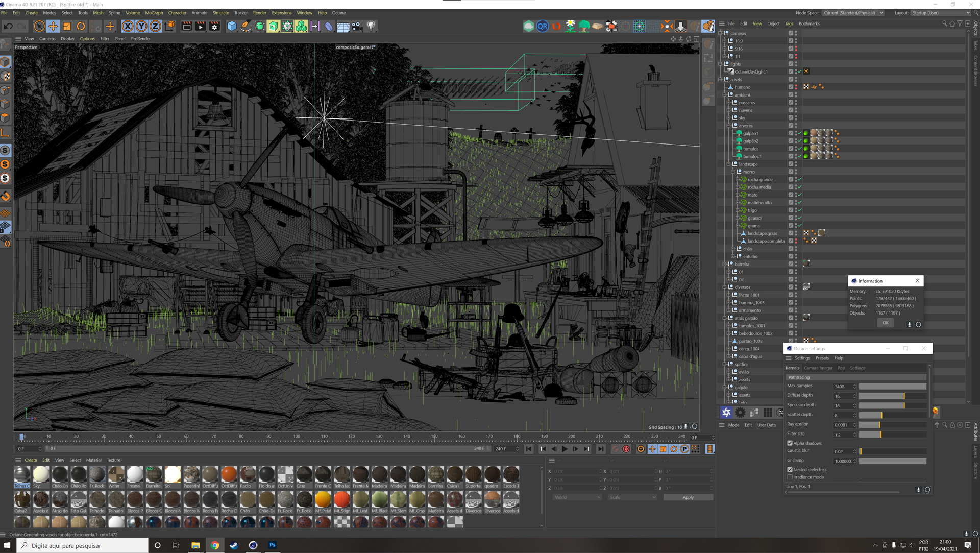Add a Cube primitive object
Image resolution: width=980 pixels, height=553 pixels.
point(232,26)
